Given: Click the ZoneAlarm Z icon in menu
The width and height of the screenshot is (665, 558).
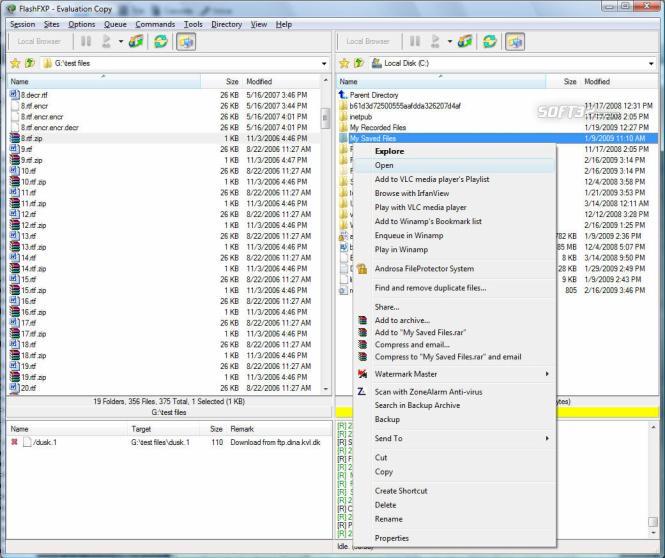Looking at the screenshot, I should pos(361,391).
